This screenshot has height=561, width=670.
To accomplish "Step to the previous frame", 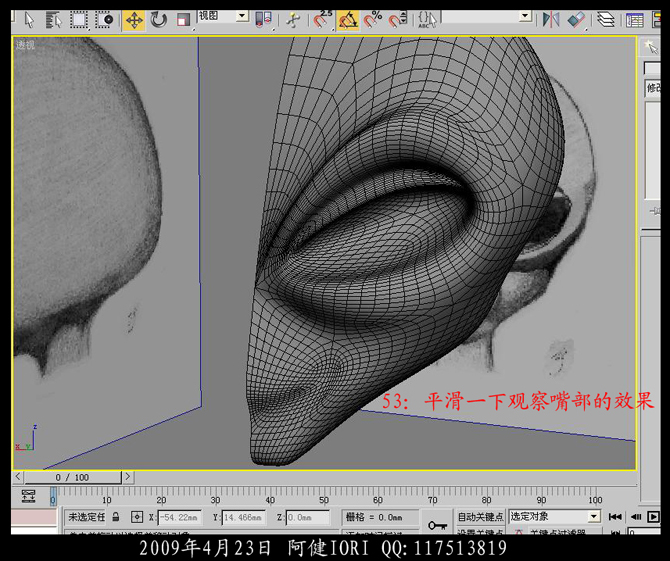I will click(636, 517).
